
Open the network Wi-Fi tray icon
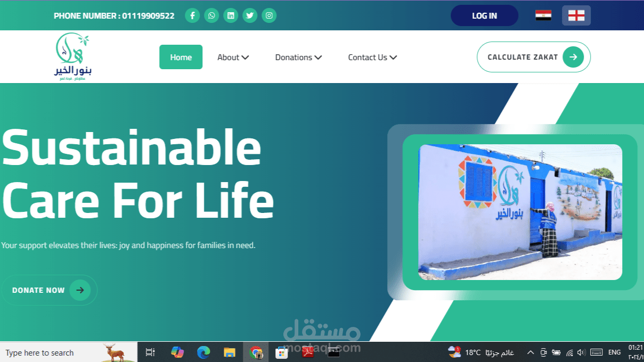tap(569, 352)
